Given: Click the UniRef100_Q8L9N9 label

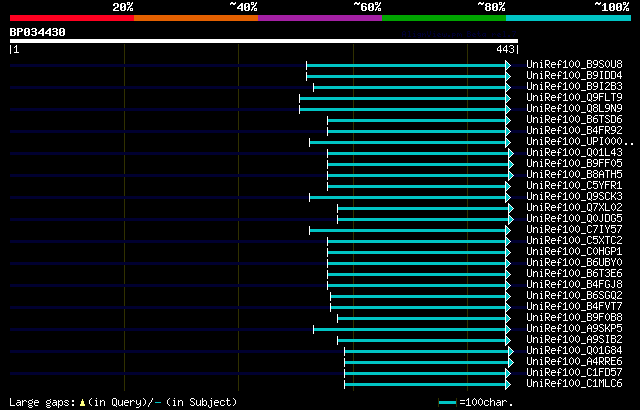Looking at the screenshot, I should (574, 109).
